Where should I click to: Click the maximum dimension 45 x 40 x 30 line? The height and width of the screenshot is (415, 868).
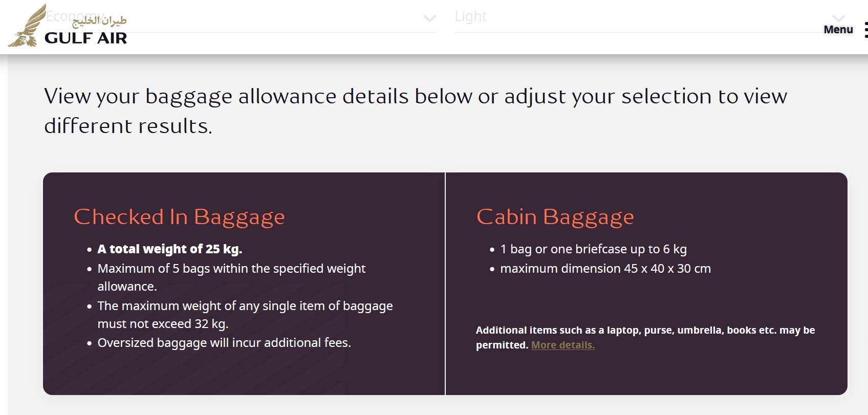[x=605, y=269]
